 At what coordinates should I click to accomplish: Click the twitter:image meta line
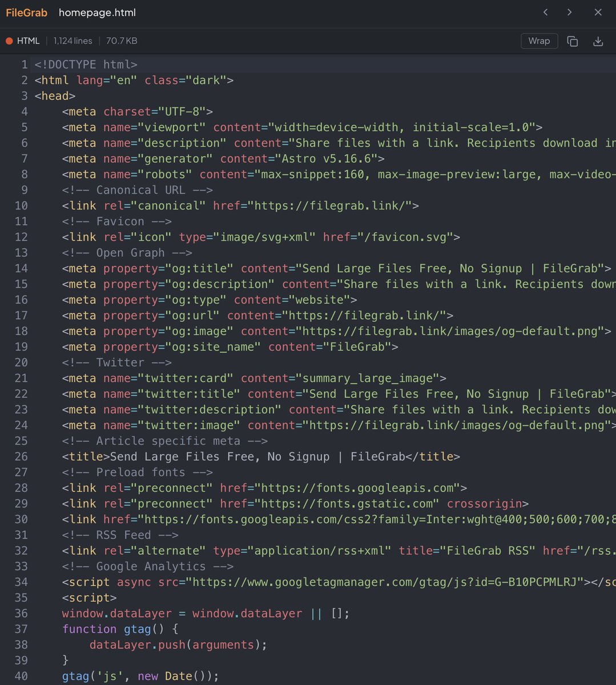(x=339, y=426)
